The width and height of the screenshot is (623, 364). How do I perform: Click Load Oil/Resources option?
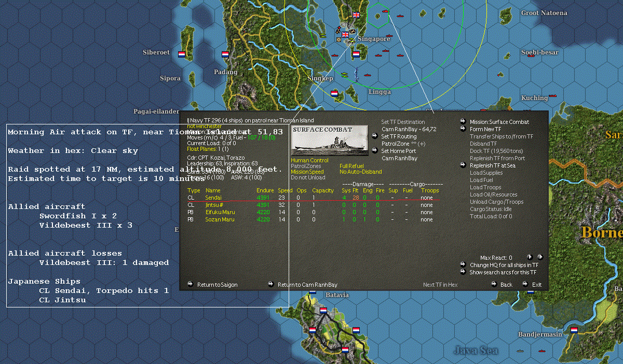point(494,194)
